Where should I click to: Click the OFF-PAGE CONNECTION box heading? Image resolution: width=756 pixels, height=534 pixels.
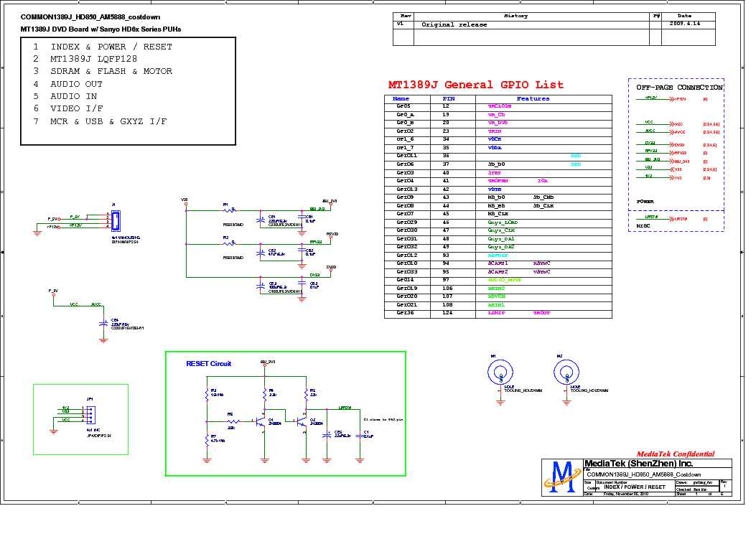679,88
